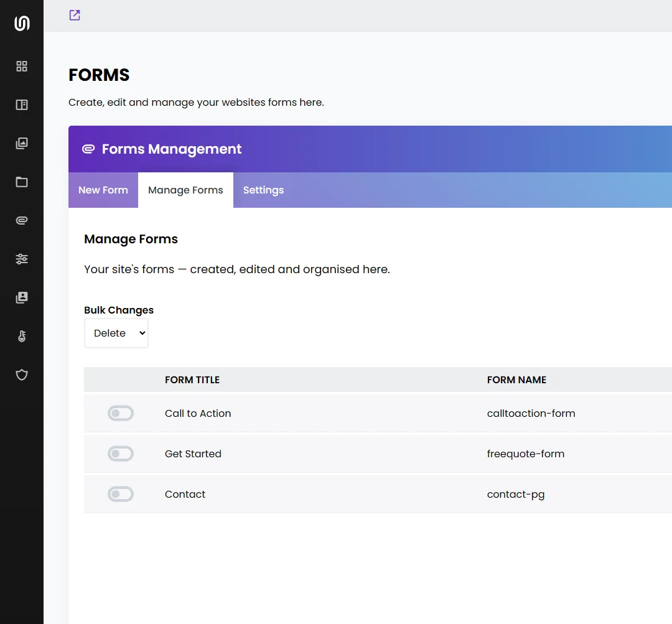
Task: Select the Manage Forms tab
Action: pyautogui.click(x=185, y=190)
